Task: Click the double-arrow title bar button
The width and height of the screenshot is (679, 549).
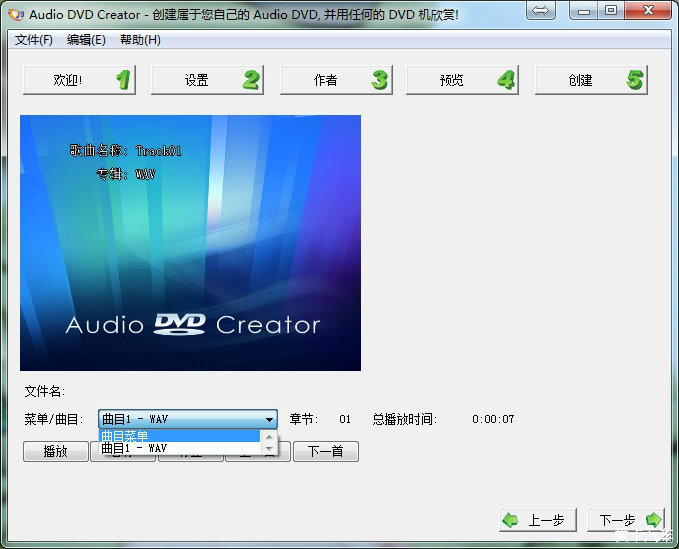Action: [540, 10]
